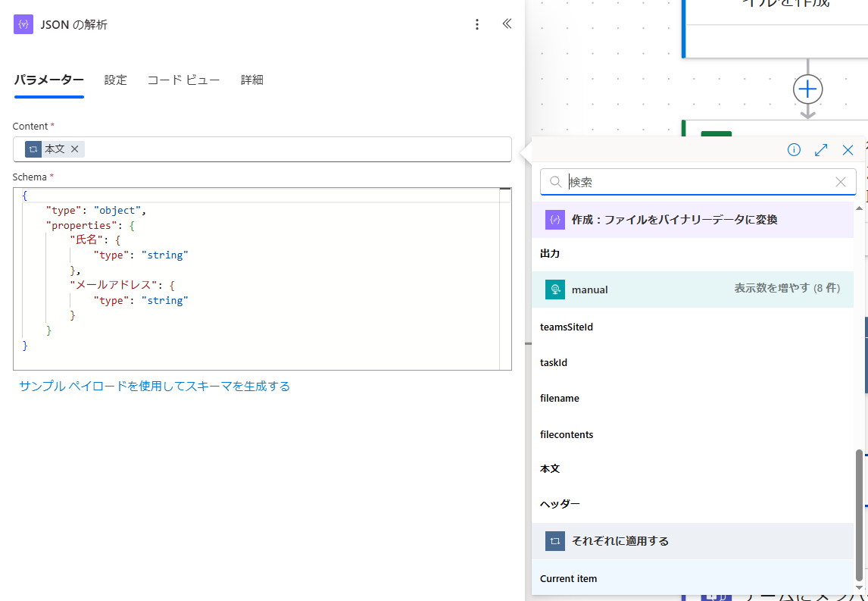Click the "properties" line in Schema
Image resolution: width=868 pixels, height=601 pixels.
point(90,225)
